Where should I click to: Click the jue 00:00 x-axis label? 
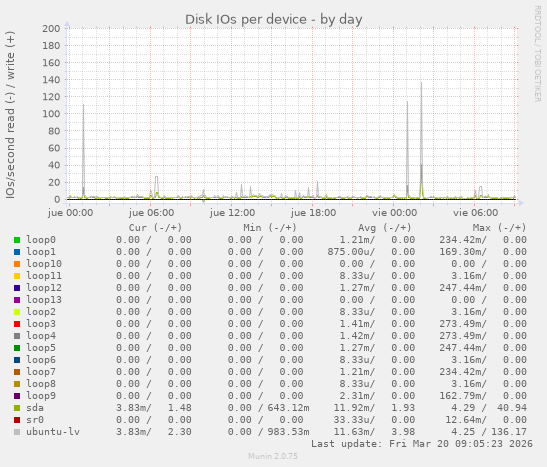(70, 213)
